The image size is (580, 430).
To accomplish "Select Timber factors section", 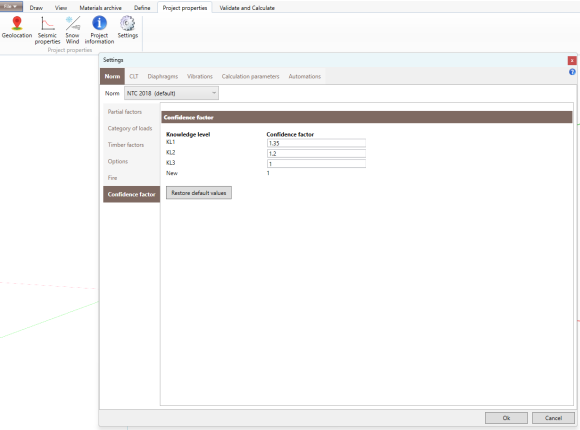I will tap(126, 145).
